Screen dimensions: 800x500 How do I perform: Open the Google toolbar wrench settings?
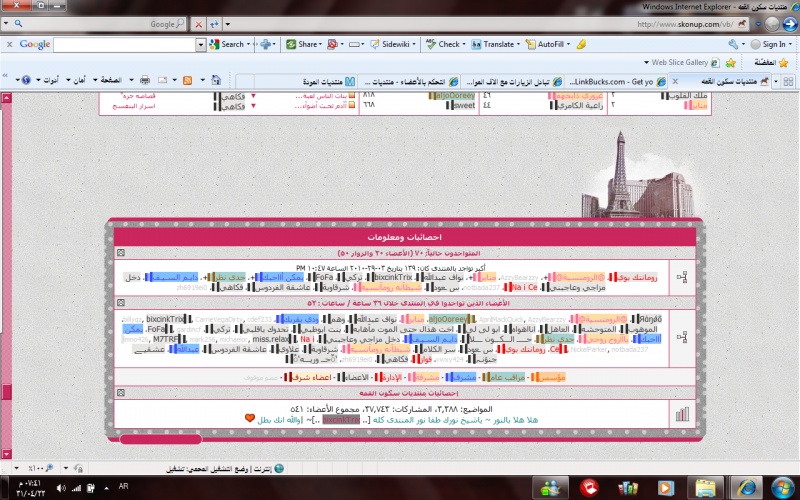733,44
